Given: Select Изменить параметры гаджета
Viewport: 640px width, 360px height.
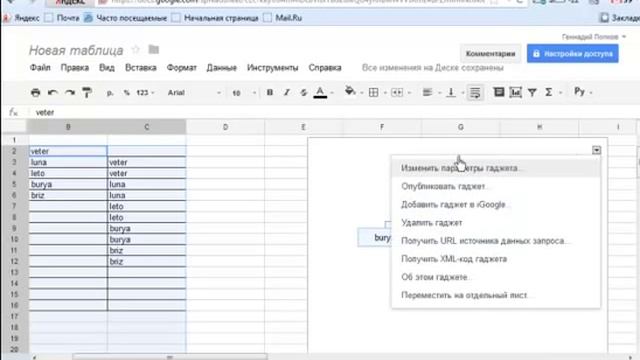Looking at the screenshot, I should (496, 168).
